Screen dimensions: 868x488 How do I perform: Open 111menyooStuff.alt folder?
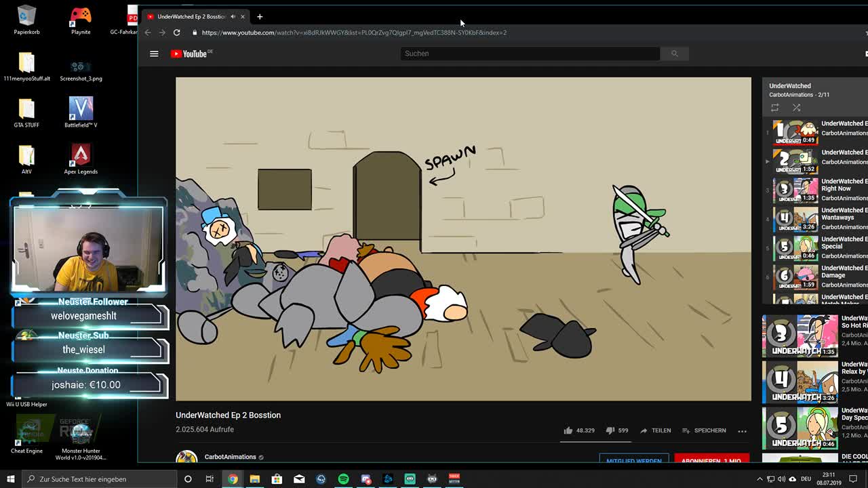click(x=26, y=66)
